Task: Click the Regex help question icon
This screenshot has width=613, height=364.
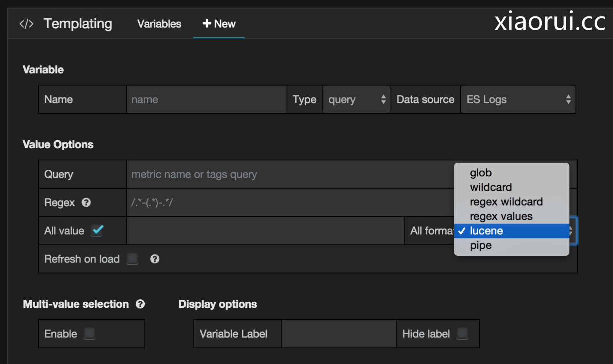Action: 86,202
